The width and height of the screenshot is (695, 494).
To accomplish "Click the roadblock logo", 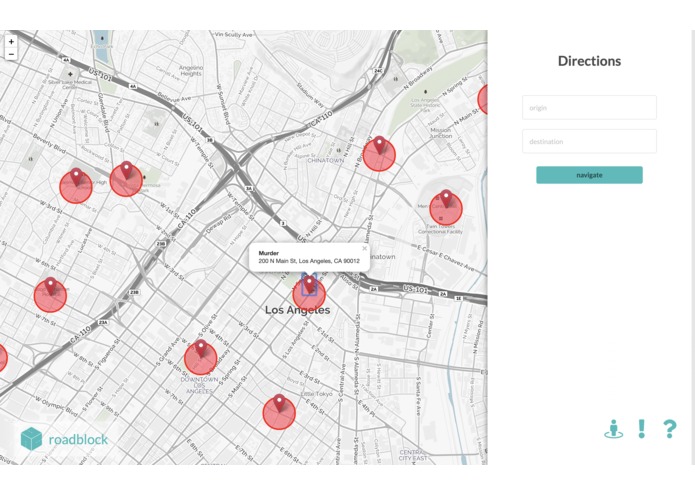I will point(64,439).
